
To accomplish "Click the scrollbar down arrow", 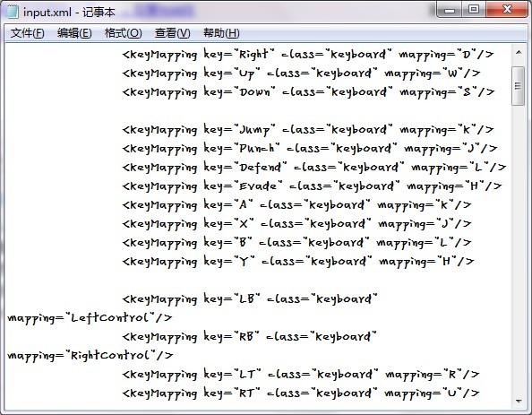I will [519, 401].
